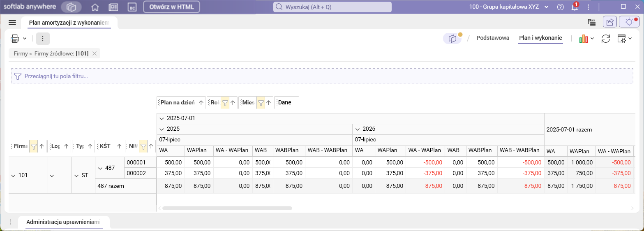
Task: Collapse the empty Log row chevron
Action: click(x=52, y=176)
